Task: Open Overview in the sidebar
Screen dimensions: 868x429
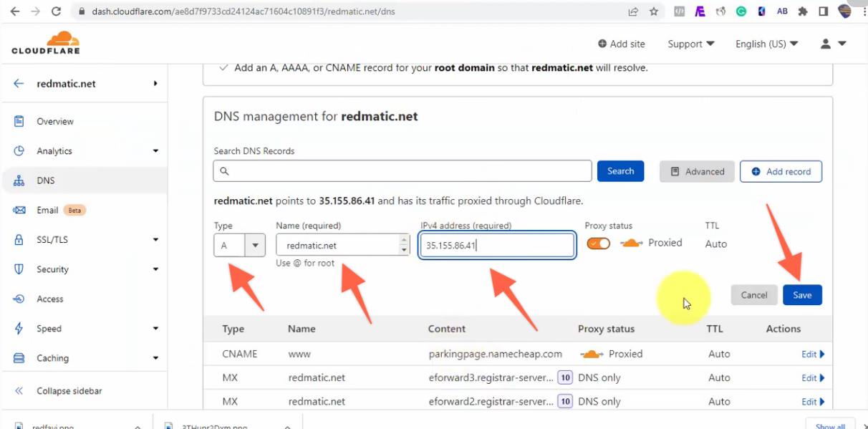Action: (55, 122)
